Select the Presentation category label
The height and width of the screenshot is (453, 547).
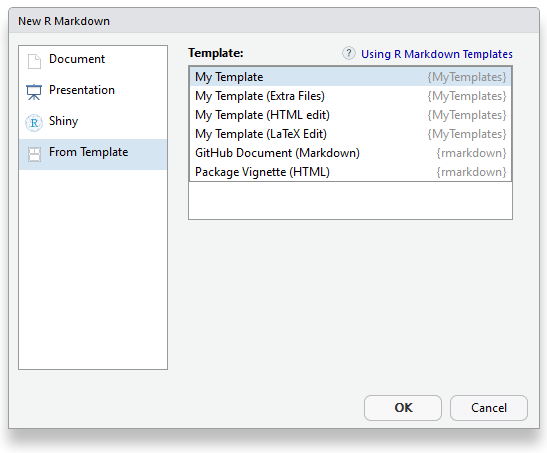[x=82, y=90]
